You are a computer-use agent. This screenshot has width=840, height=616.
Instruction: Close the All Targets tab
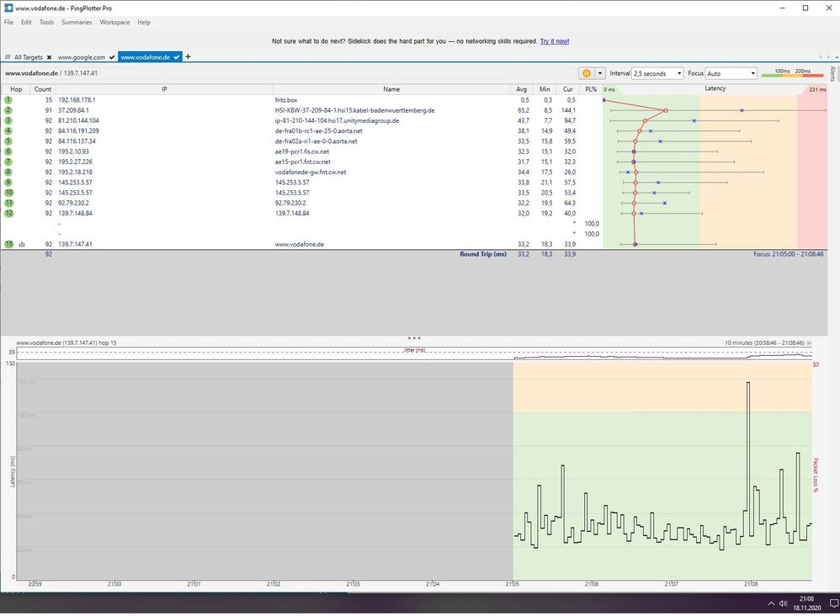[x=49, y=57]
